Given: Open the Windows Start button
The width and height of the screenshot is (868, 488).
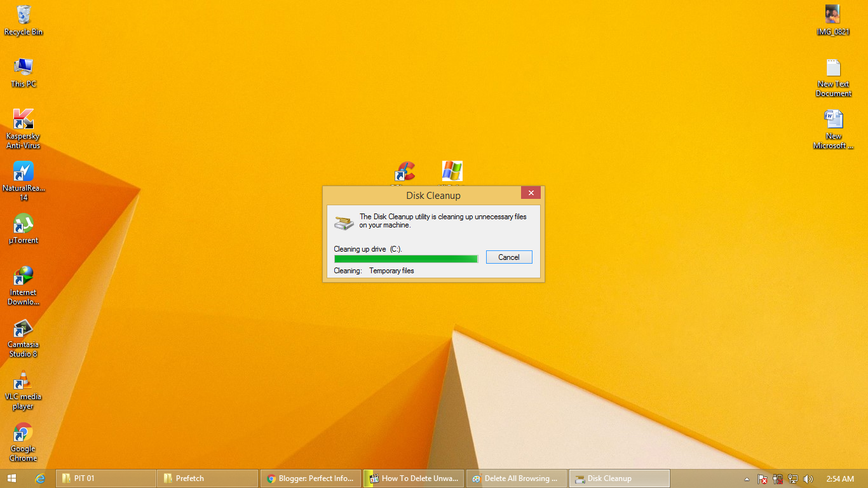Looking at the screenshot, I should click(13, 478).
